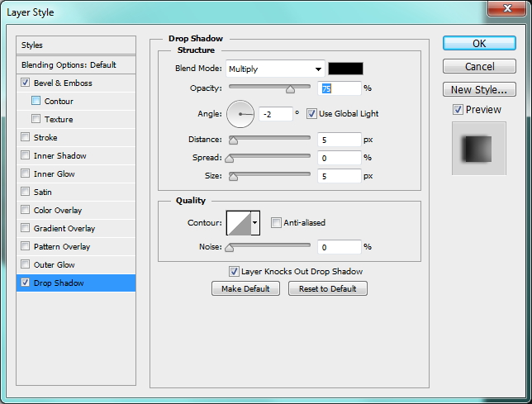Click Reset to Default

tap(327, 288)
